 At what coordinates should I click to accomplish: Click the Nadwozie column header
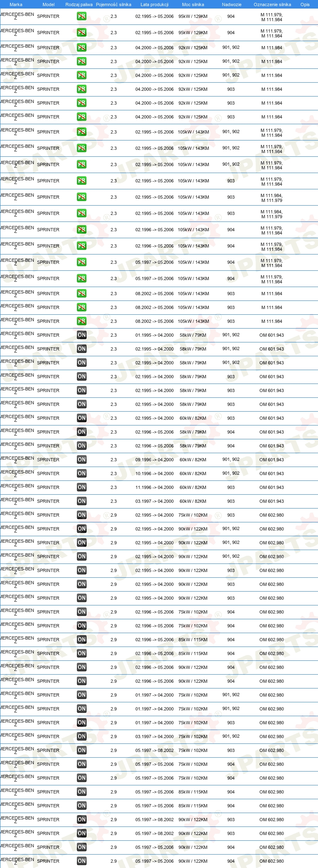pyautogui.click(x=232, y=4)
